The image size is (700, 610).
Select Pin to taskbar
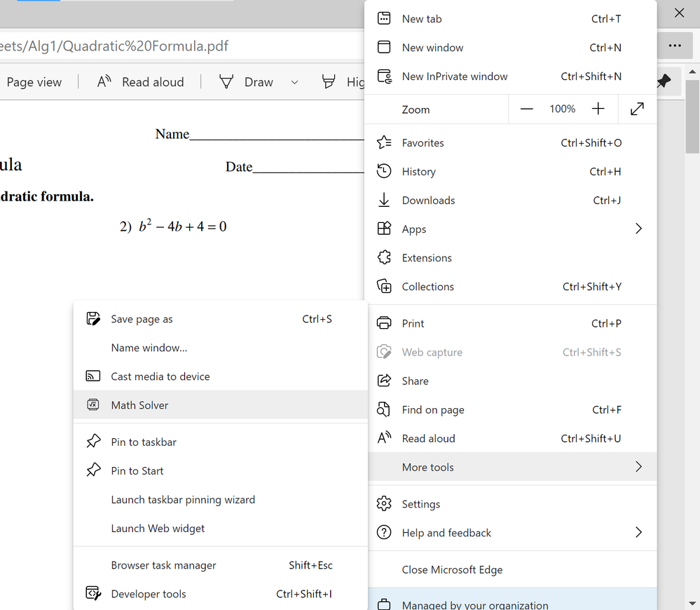[144, 442]
